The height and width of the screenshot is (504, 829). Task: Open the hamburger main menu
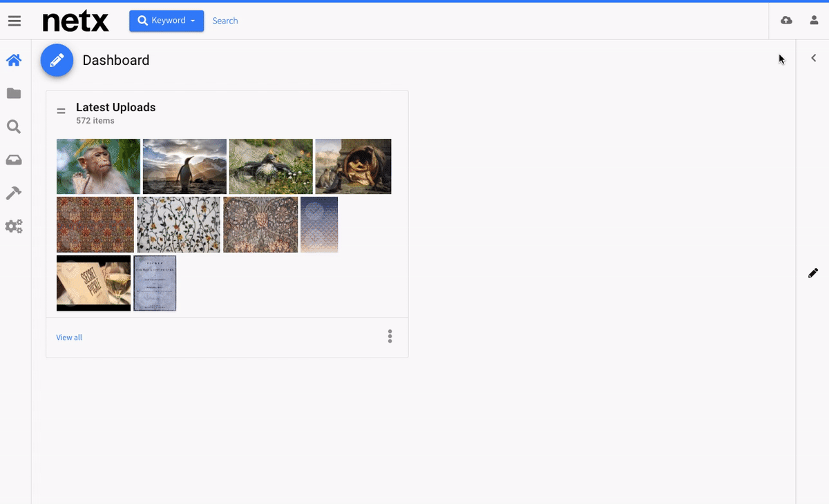15,21
